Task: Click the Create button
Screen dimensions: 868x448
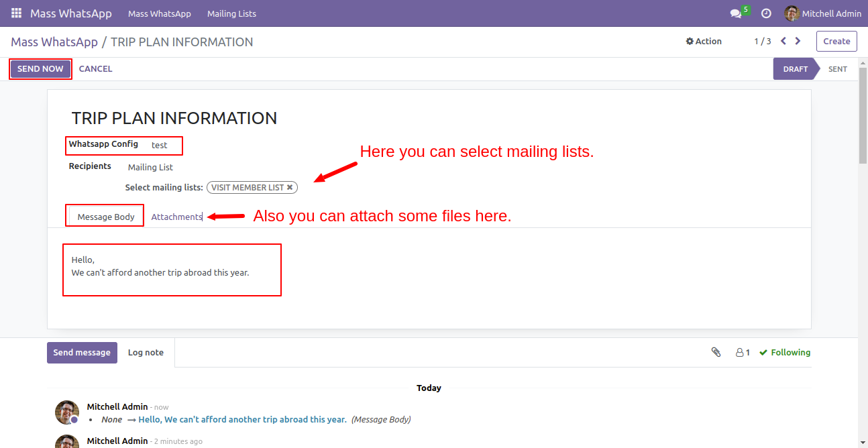Action: (x=836, y=41)
